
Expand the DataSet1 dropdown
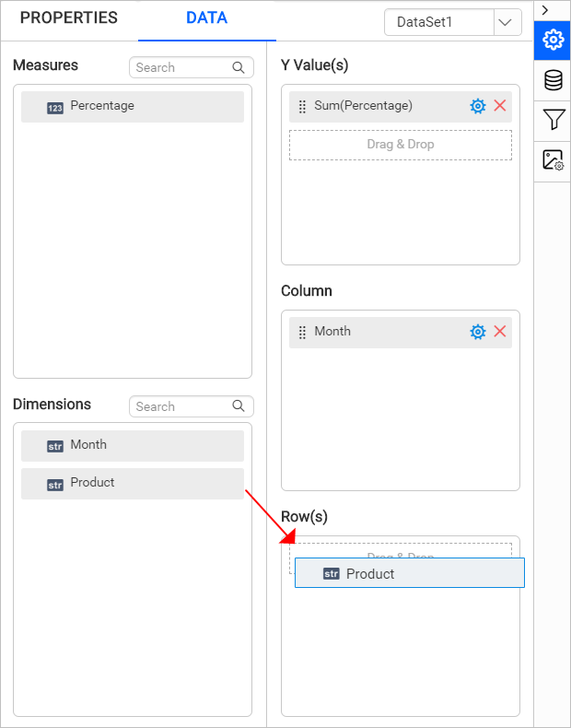coord(507,22)
